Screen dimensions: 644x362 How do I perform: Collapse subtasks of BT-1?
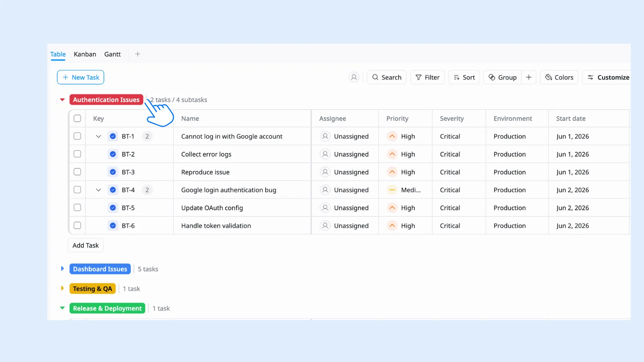[99, 136]
